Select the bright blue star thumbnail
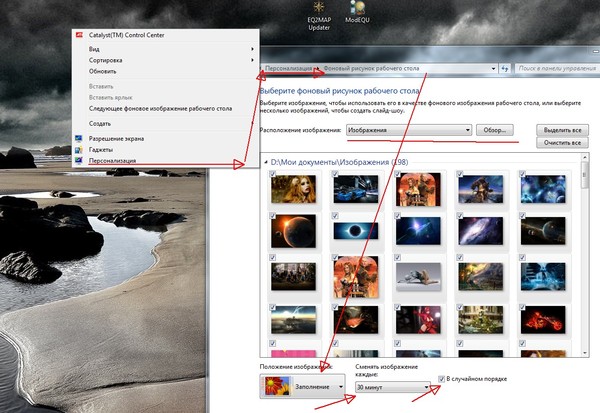Viewport: 600px width, 413px height. (x=418, y=231)
